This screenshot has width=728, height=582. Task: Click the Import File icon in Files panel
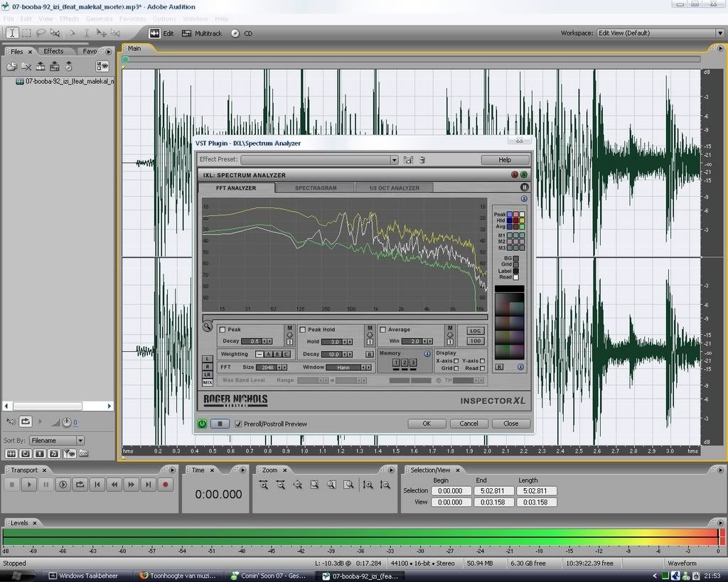(x=12, y=66)
